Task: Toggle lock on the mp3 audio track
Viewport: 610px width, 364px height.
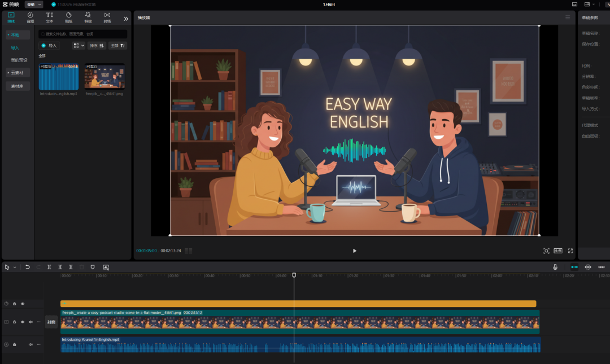Action: point(15,344)
